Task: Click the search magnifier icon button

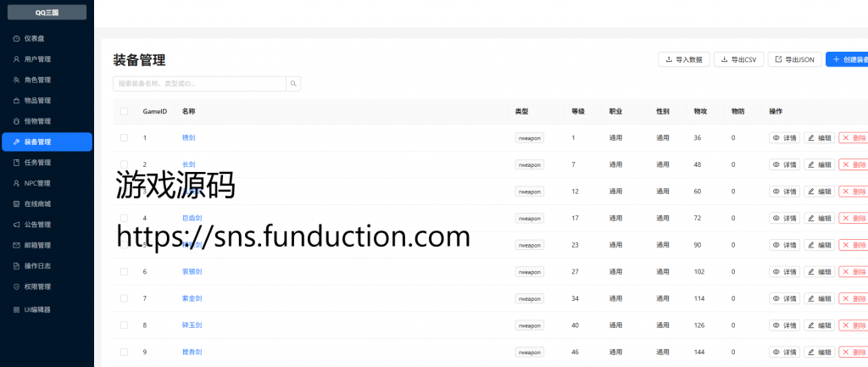Action: click(x=293, y=84)
